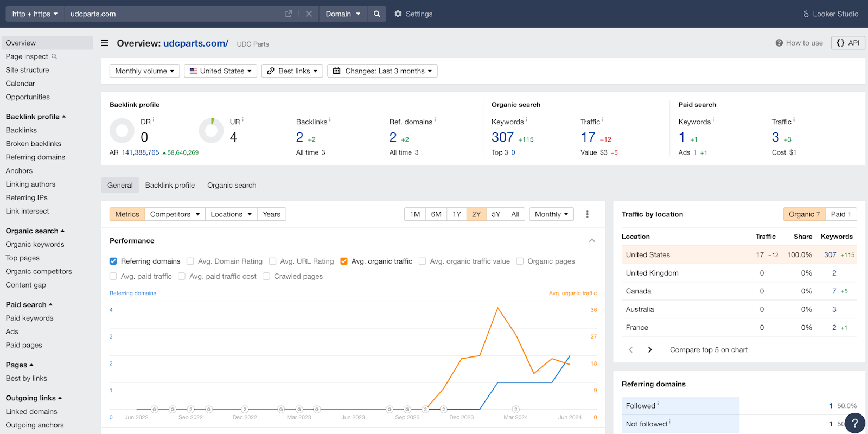Viewport: 868px width, 434px height.
Task: Click the UR info icon
Action: 242,119
